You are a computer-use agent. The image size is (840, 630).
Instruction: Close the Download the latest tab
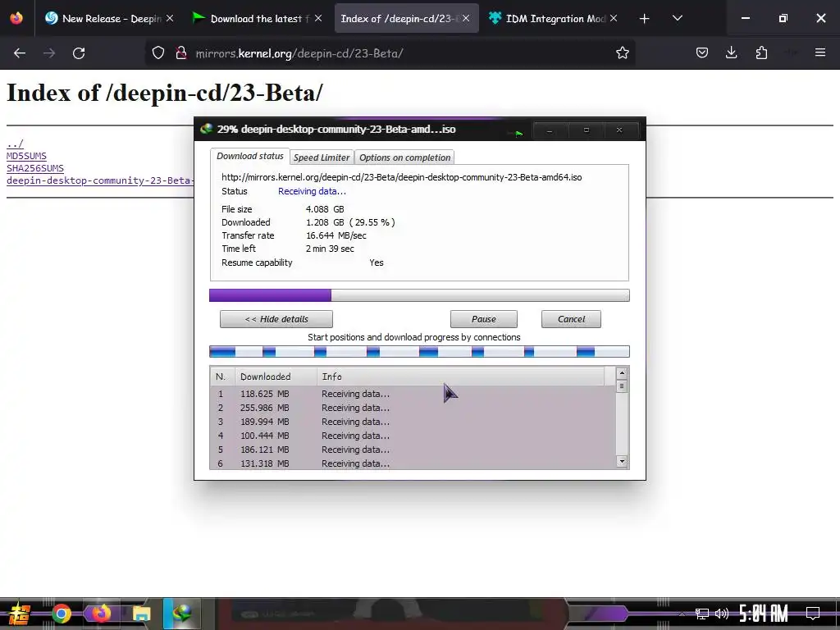[x=318, y=18]
